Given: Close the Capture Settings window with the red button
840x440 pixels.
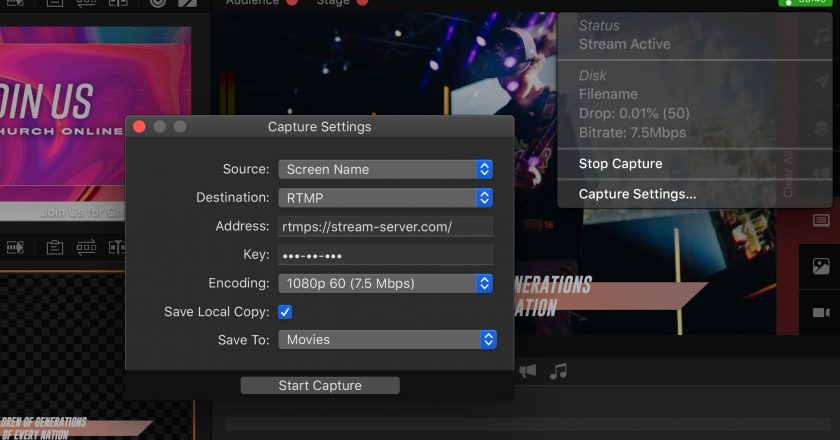Looking at the screenshot, I should pos(139,126).
